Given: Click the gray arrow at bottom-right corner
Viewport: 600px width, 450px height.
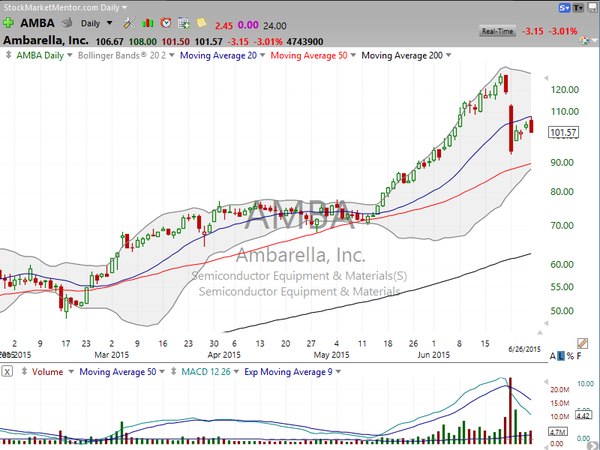Looking at the screenshot, I should pyautogui.click(x=595, y=445).
